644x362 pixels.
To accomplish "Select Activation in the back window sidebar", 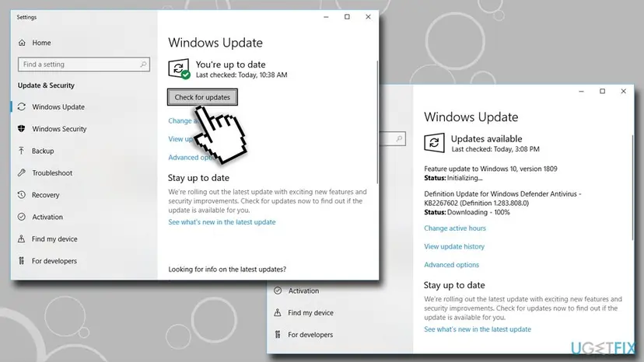I will (x=303, y=291).
